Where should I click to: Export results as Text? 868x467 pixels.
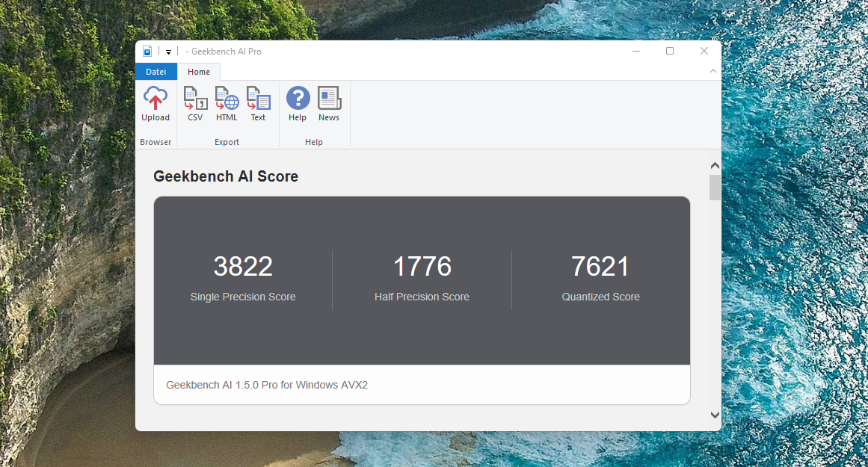click(x=258, y=105)
